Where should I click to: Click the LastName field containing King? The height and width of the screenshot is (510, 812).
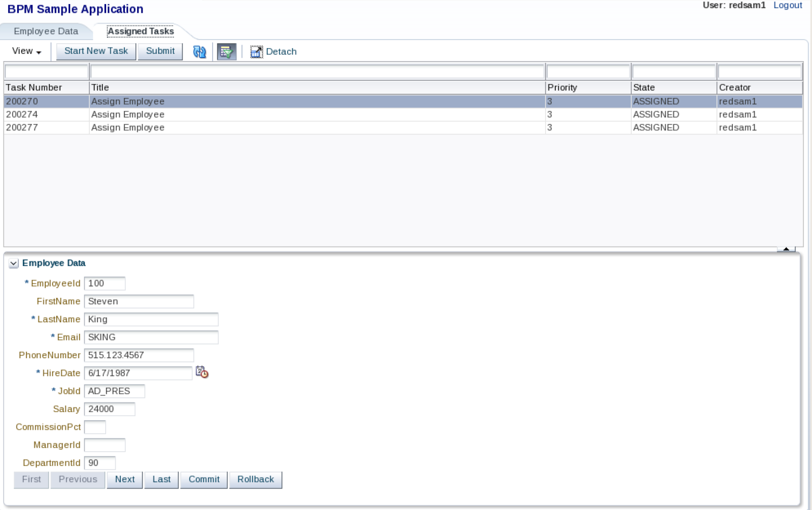point(151,319)
